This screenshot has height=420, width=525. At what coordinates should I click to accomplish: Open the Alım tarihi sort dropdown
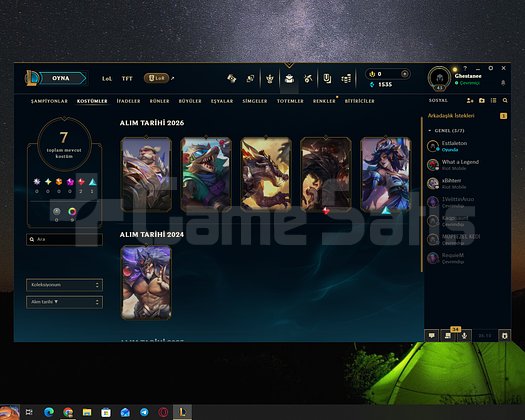[x=64, y=302]
